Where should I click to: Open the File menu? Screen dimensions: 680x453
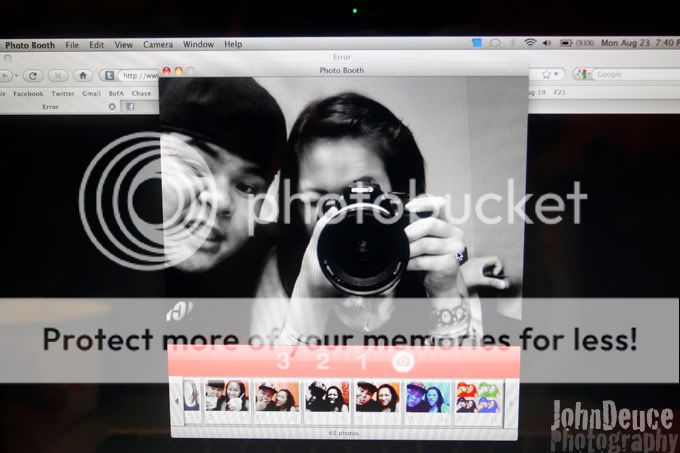pos(72,45)
